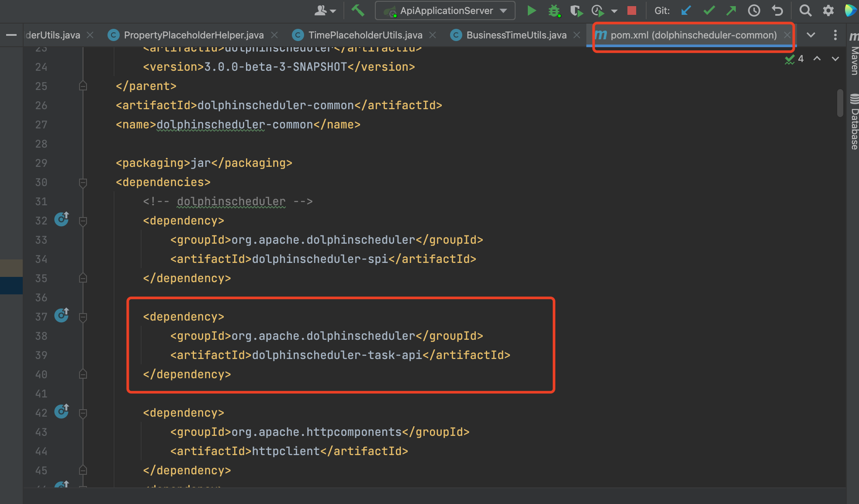Image resolution: width=859 pixels, height=504 pixels.
Task: Switch to PropertyPlaceholderHelper.java tab
Action: [194, 35]
